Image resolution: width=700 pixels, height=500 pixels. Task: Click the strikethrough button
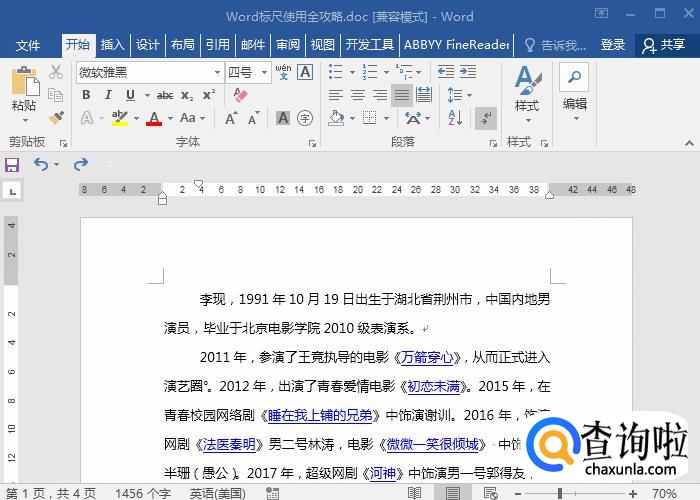pyautogui.click(x=164, y=95)
